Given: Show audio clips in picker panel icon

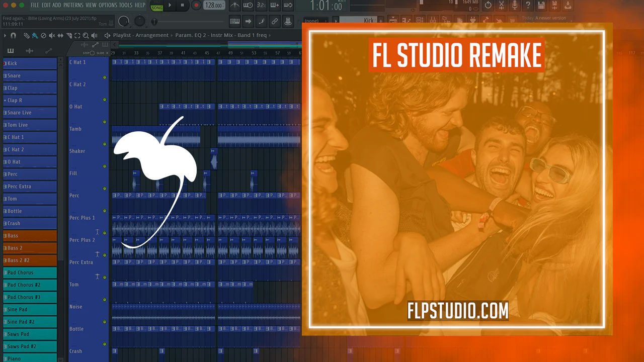Looking at the screenshot, I should pyautogui.click(x=29, y=51).
